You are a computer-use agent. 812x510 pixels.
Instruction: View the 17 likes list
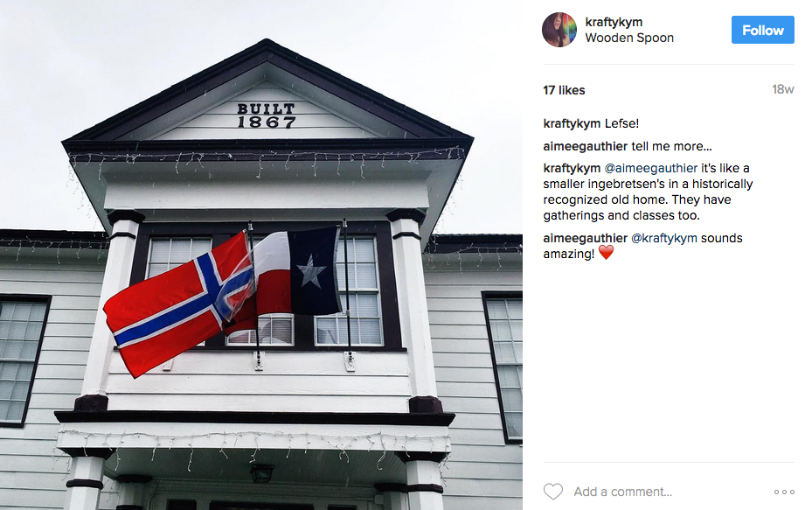tap(564, 90)
